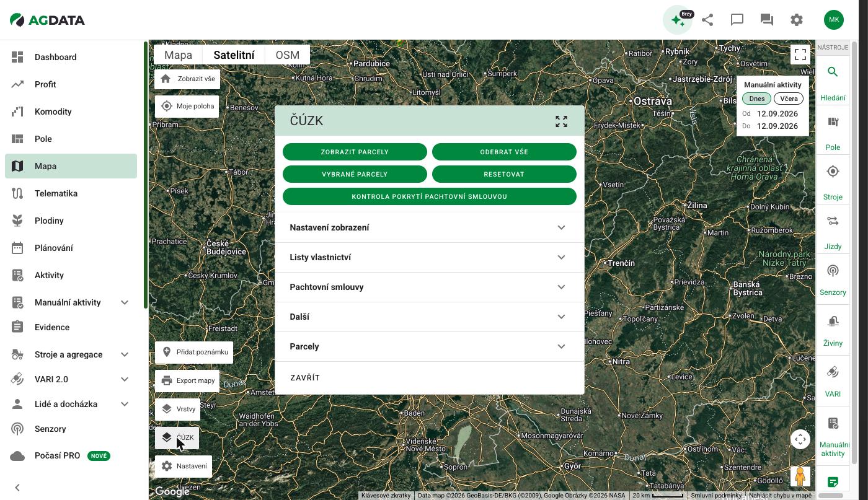This screenshot has width=868, height=500.
Task: Click Zavřít to close the dialog
Action: 305,378
